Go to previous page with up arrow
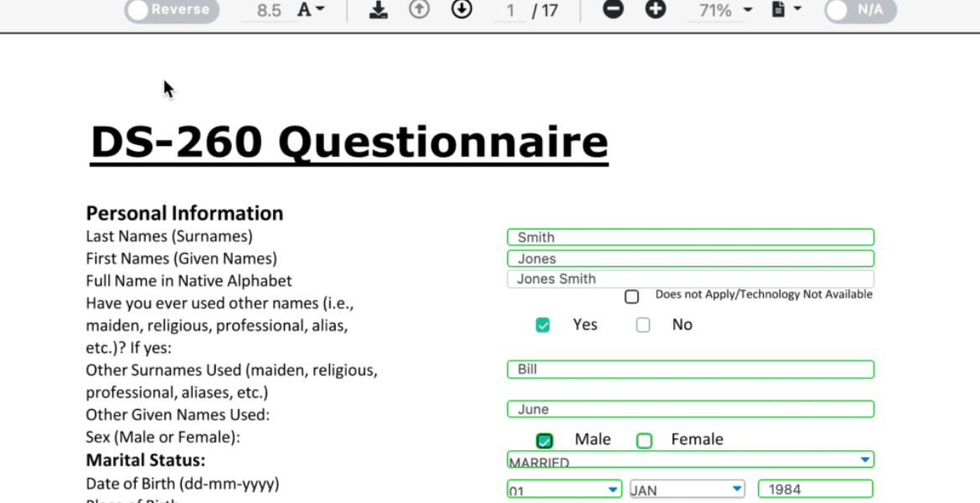The height and width of the screenshot is (503, 980). [419, 10]
